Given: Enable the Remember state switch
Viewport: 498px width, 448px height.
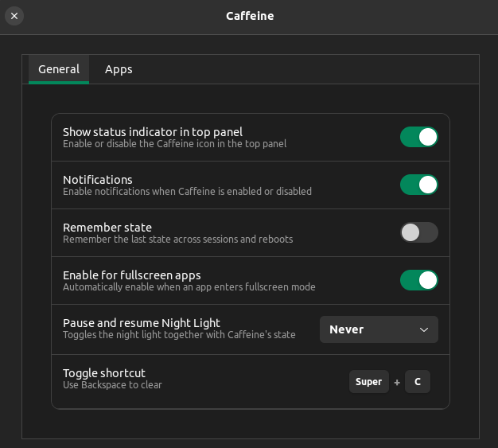Looking at the screenshot, I should click(419, 232).
